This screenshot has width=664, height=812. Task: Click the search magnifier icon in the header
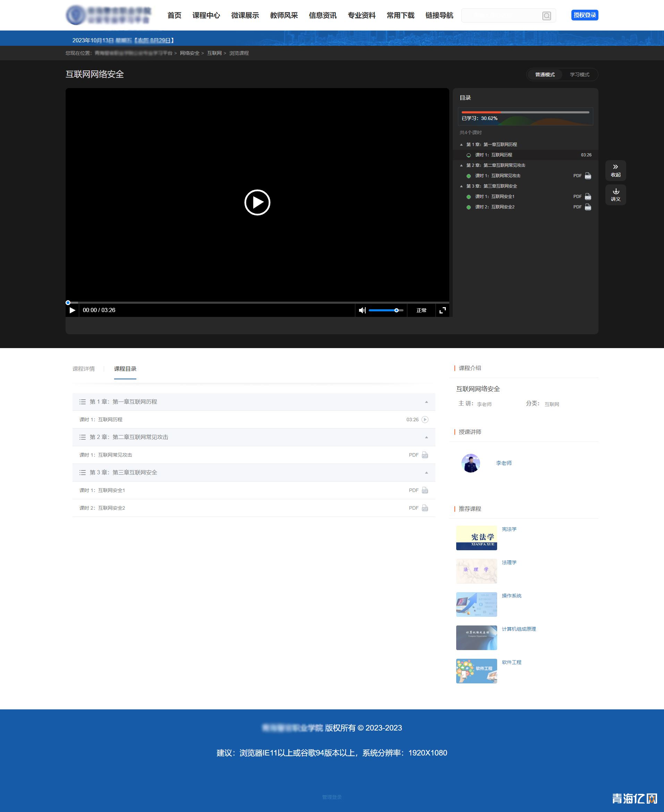click(546, 16)
